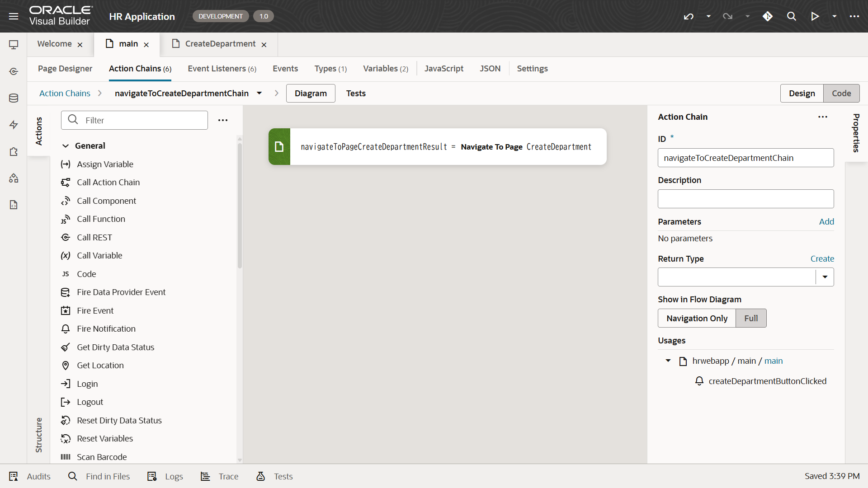This screenshot has height=488, width=868.
Task: Select Navigation Only option
Action: tap(697, 318)
